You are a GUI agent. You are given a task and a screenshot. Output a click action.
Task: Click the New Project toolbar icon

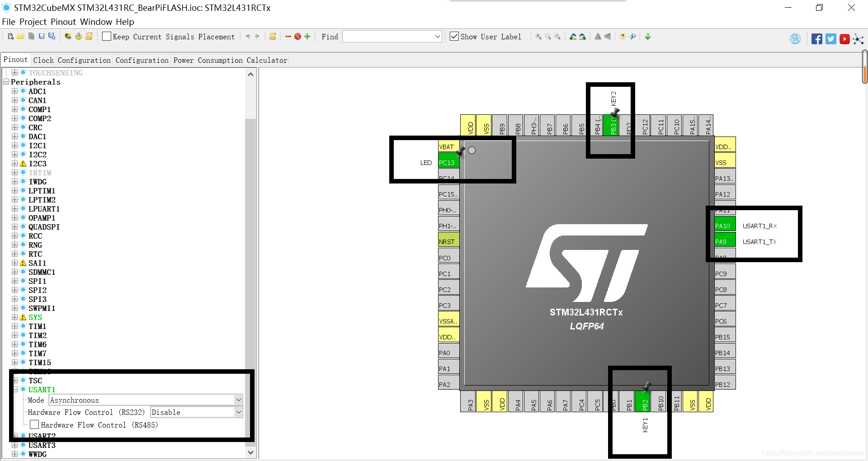(x=11, y=37)
